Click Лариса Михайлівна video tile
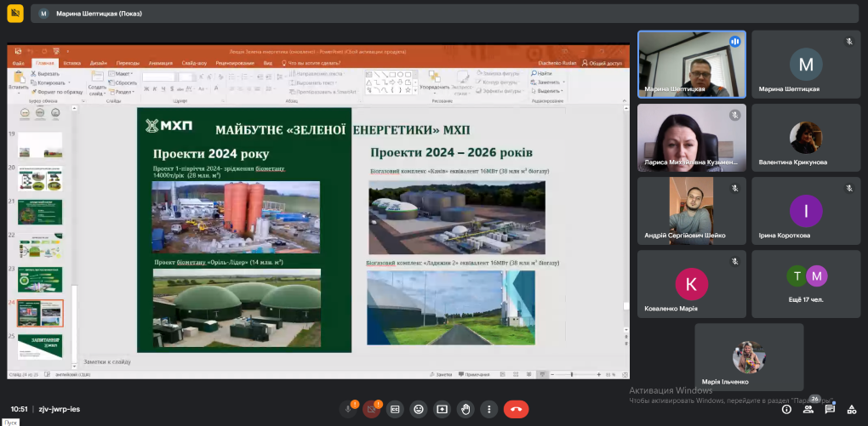The height and width of the screenshot is (426, 868). (691, 138)
